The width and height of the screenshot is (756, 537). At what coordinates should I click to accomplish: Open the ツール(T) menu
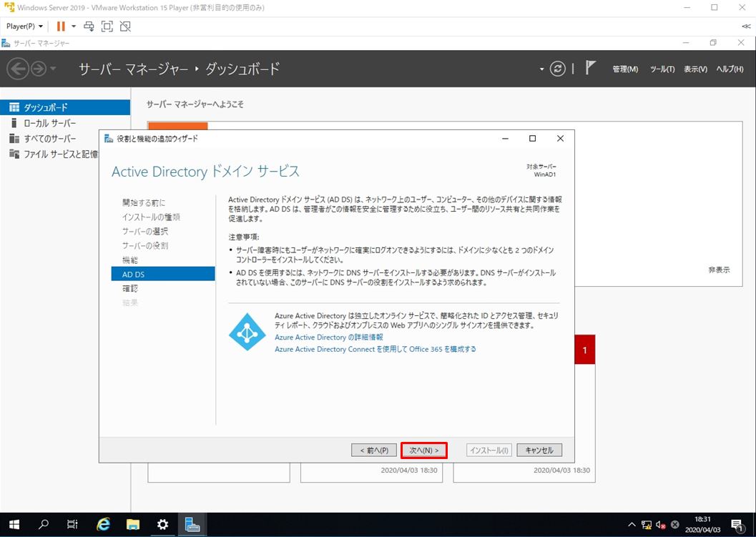click(x=662, y=69)
